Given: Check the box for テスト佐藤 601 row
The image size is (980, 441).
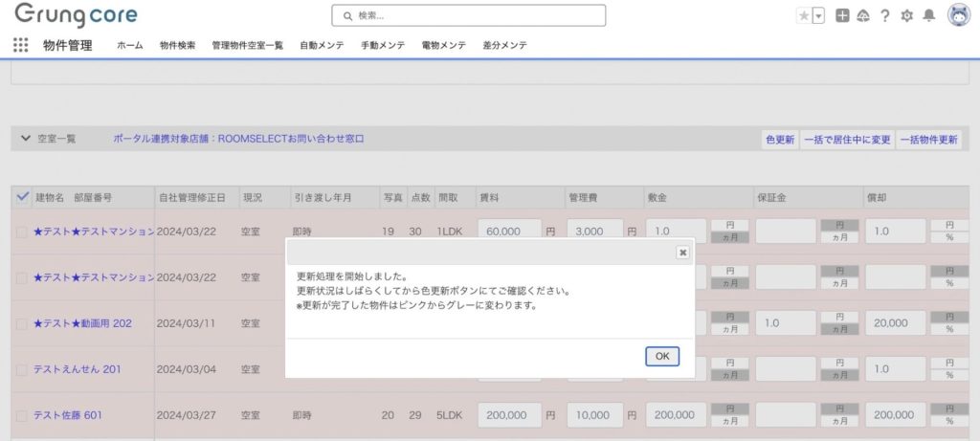Looking at the screenshot, I should click(x=21, y=415).
